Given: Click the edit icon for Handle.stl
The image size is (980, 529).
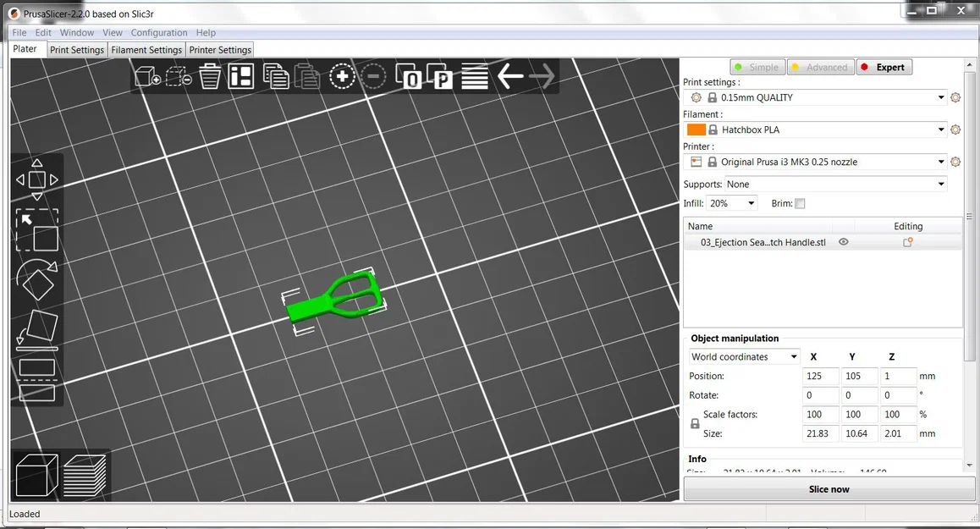Looking at the screenshot, I should coord(907,243).
